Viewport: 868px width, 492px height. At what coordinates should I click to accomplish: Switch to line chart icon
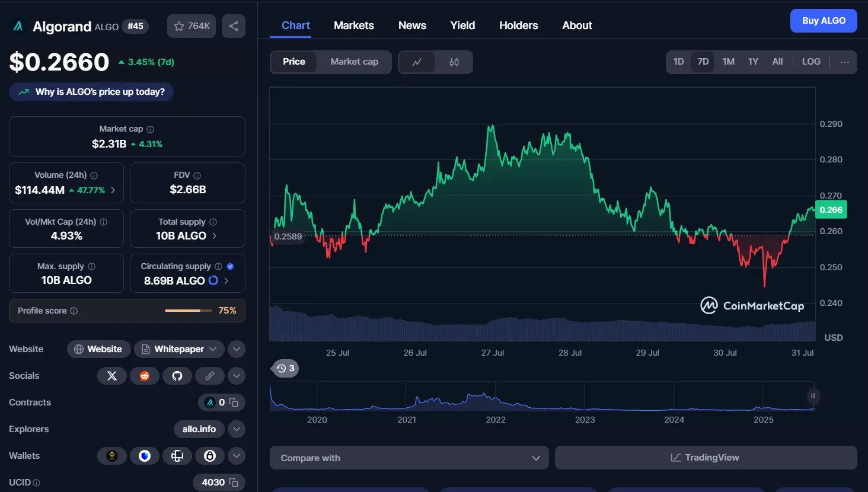pos(417,62)
